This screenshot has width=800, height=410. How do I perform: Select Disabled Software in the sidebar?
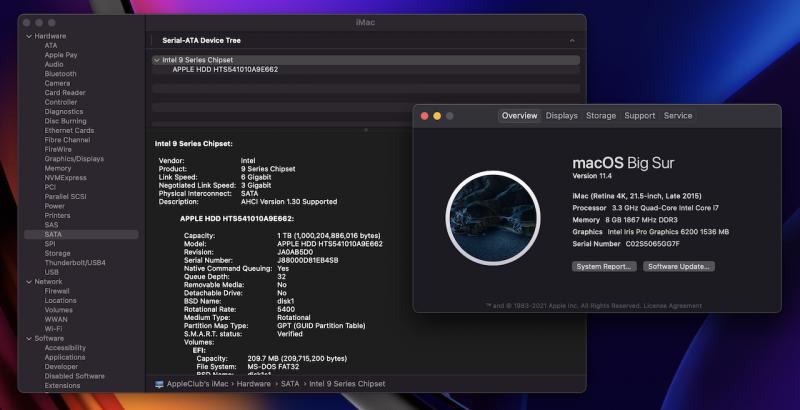(74, 376)
